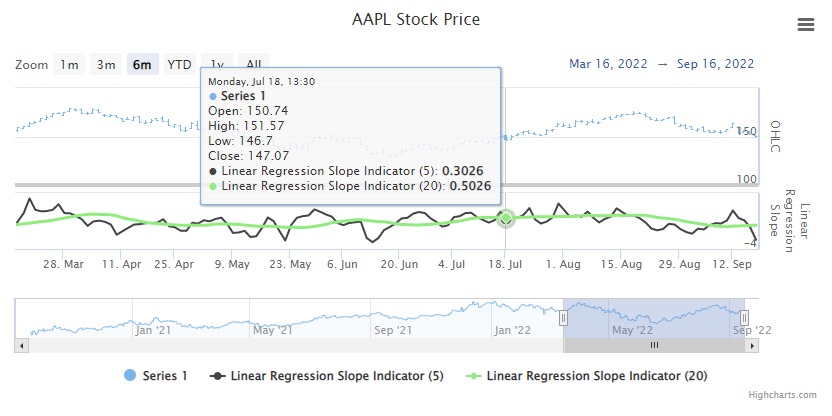Click the navigator right range handle
This screenshot has width=832, height=416.
coord(745,317)
